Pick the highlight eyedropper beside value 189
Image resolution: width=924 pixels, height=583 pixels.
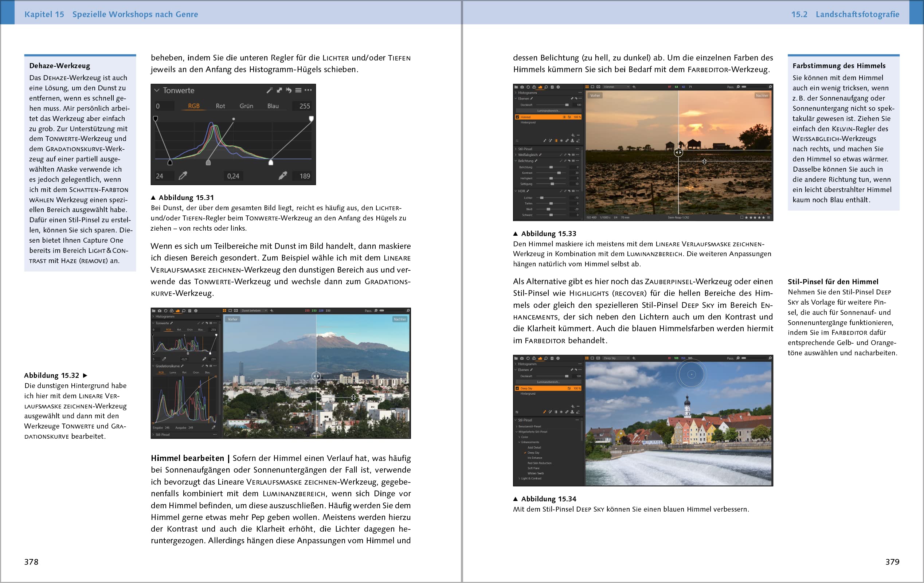(283, 176)
